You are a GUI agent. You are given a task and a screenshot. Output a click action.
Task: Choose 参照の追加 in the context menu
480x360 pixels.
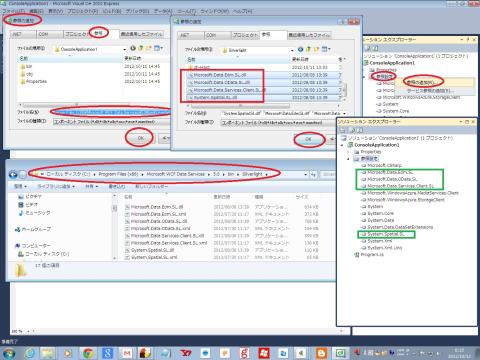(x=422, y=82)
